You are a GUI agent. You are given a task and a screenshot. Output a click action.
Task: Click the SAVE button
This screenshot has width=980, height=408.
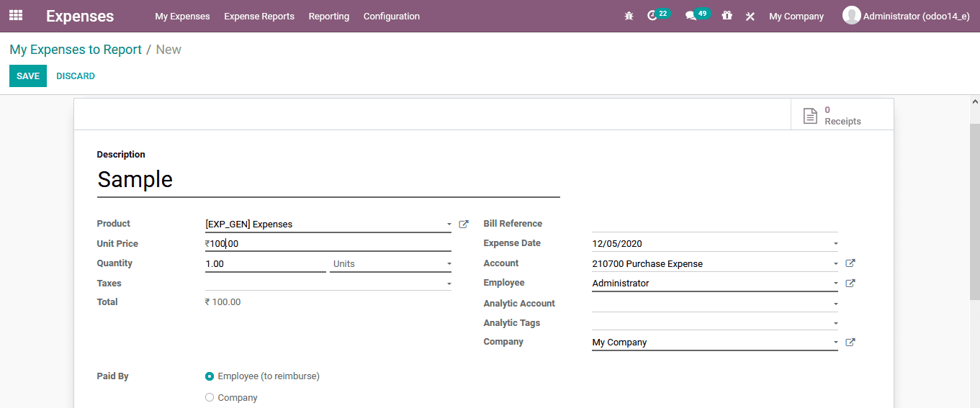(x=28, y=76)
